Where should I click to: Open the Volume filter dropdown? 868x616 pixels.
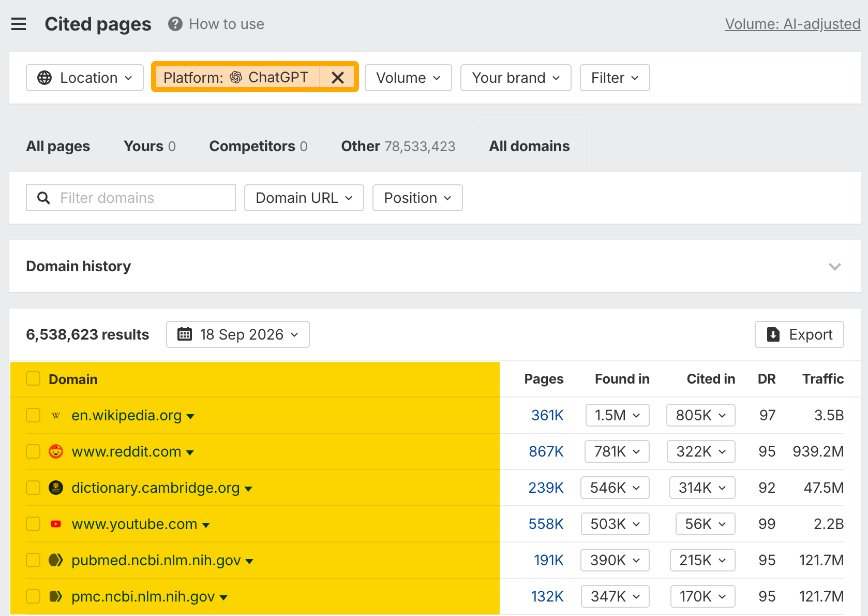coord(408,78)
